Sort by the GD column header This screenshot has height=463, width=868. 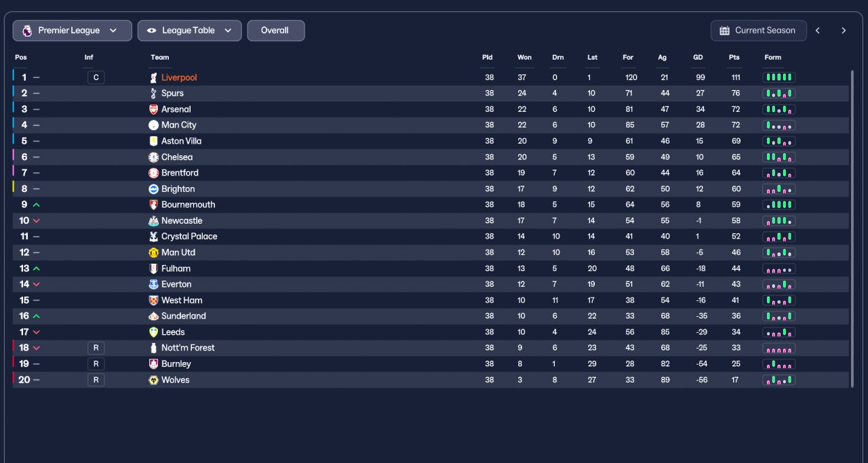(698, 58)
